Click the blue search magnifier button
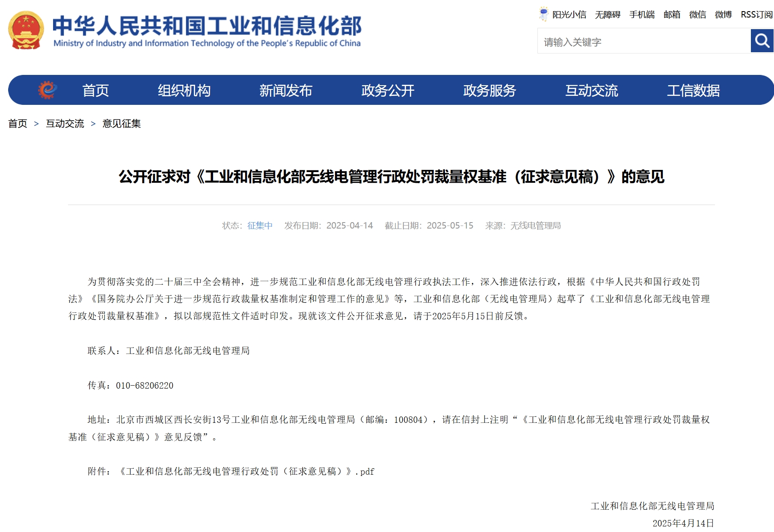 click(x=762, y=41)
